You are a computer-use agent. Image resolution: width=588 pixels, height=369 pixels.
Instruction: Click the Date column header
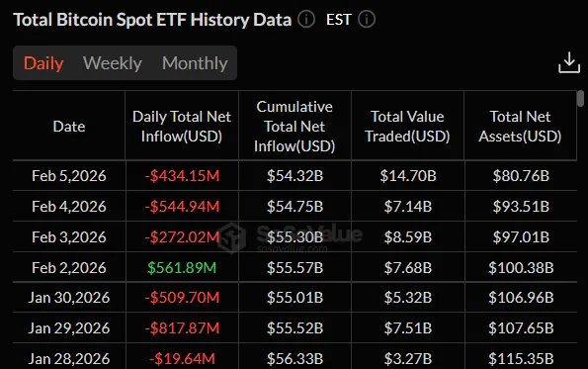(69, 127)
